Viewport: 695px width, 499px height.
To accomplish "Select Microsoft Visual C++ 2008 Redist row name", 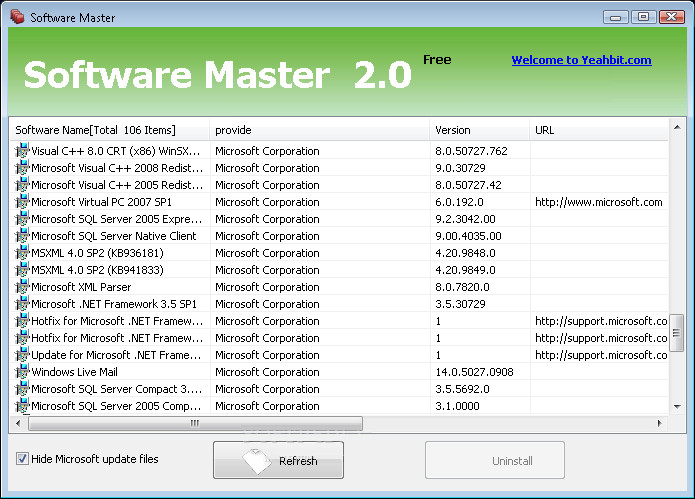I will pos(117,168).
